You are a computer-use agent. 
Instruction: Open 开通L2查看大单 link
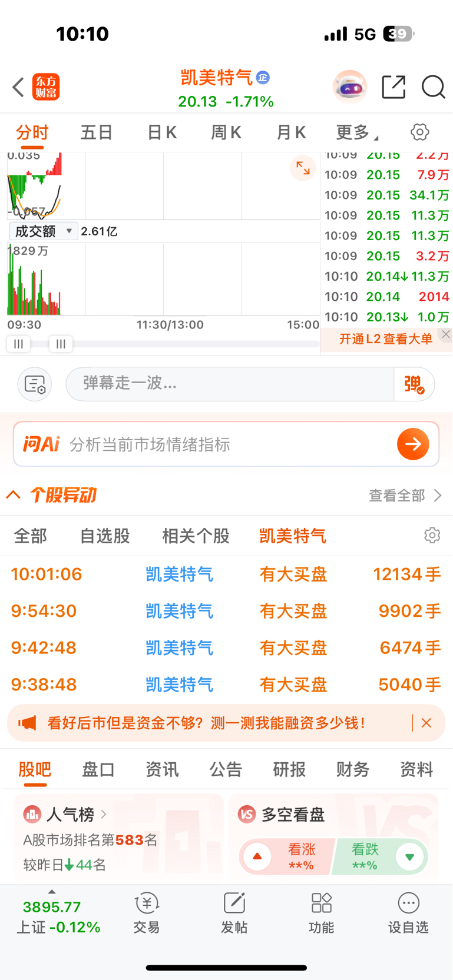click(386, 339)
